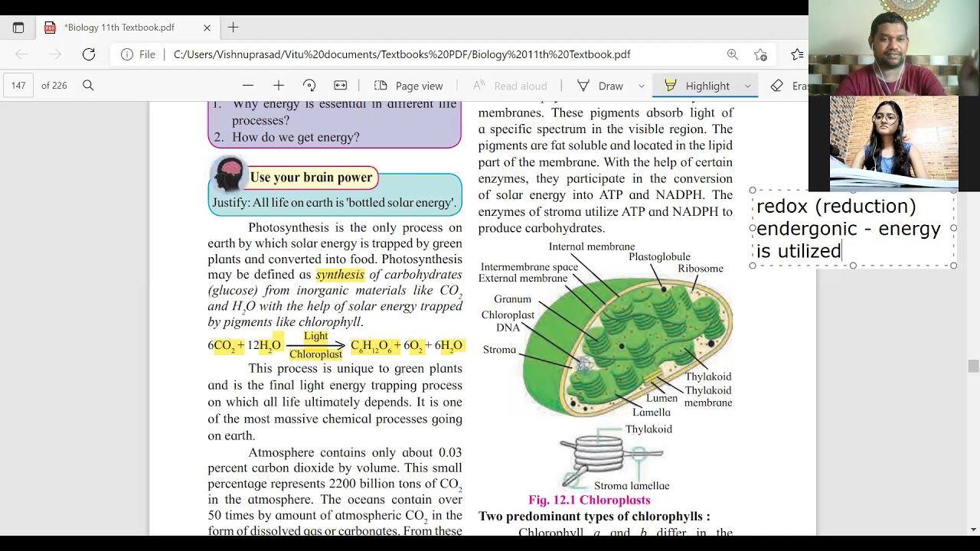Click the 'Plastoglobule' diagram label

click(x=659, y=256)
